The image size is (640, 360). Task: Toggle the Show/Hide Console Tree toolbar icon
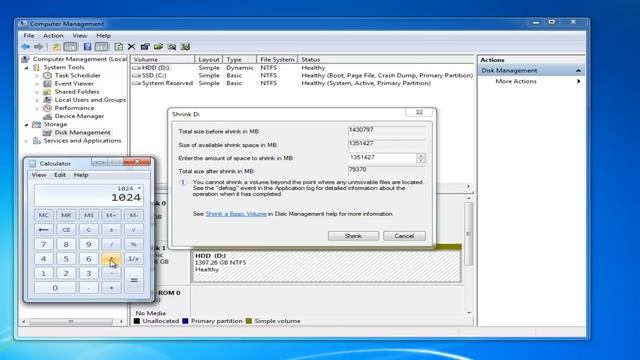tap(70, 47)
